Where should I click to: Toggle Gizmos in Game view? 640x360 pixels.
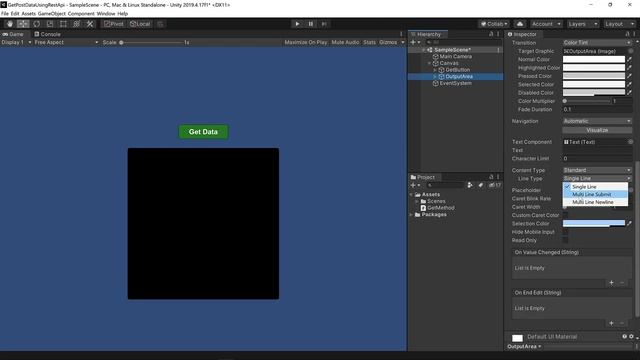(x=388, y=42)
